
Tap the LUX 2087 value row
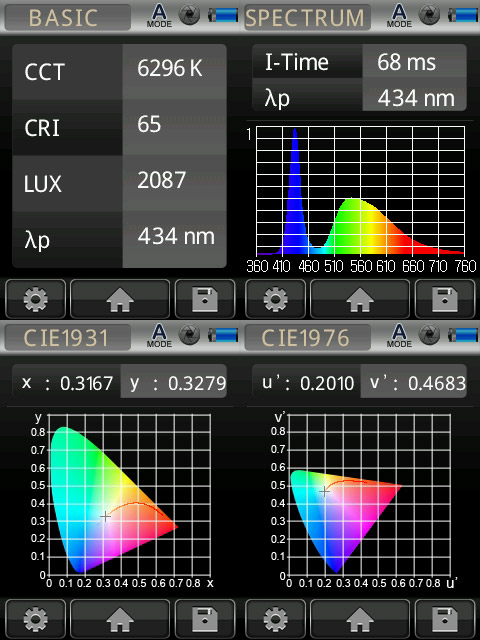pyautogui.click(x=119, y=183)
